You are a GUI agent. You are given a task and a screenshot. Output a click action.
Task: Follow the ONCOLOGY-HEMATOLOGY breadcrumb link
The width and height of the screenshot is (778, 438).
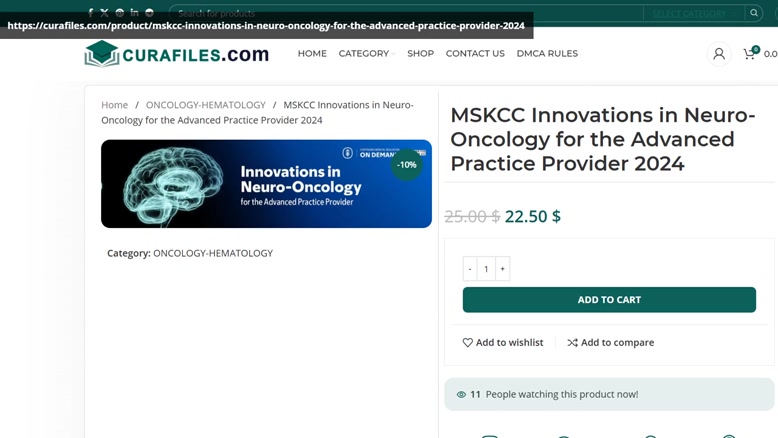pyautogui.click(x=205, y=105)
